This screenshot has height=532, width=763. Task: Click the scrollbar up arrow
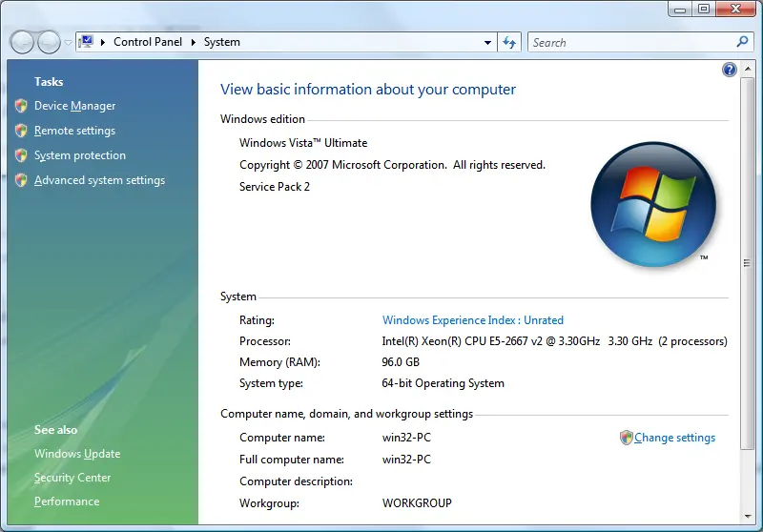(x=748, y=69)
